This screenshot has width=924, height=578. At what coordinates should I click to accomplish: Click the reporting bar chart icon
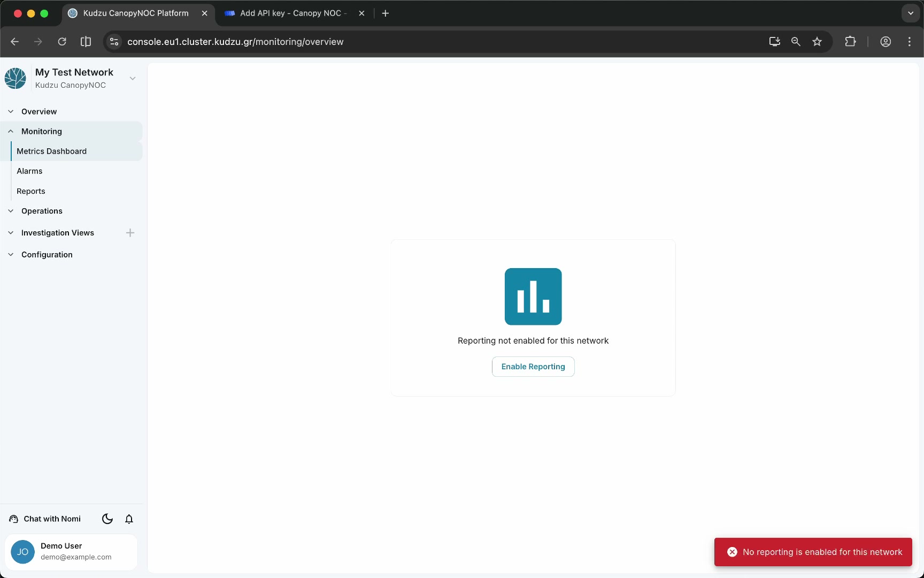click(x=533, y=296)
